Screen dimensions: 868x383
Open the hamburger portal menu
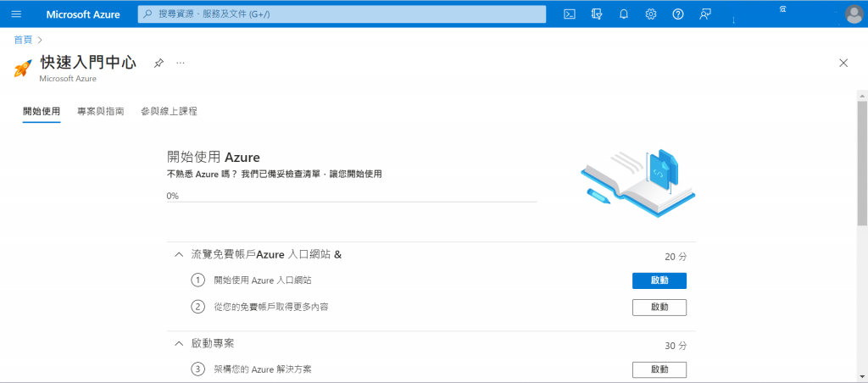15,14
